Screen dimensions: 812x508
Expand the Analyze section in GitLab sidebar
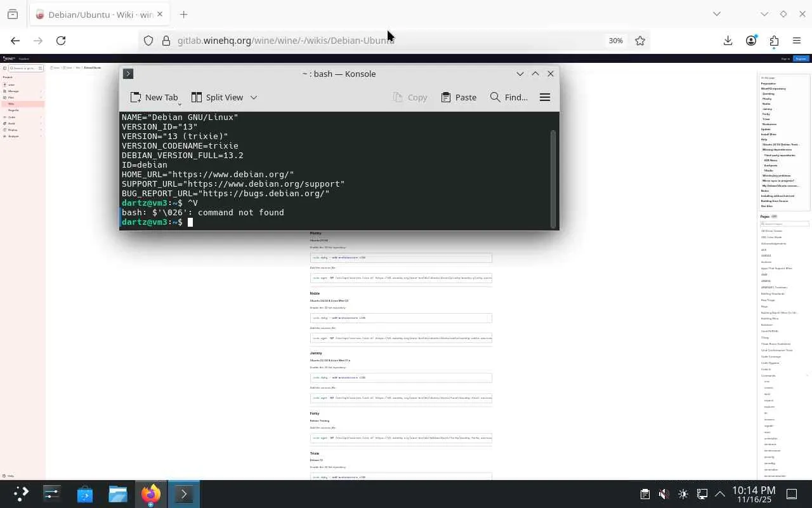click(x=22, y=136)
